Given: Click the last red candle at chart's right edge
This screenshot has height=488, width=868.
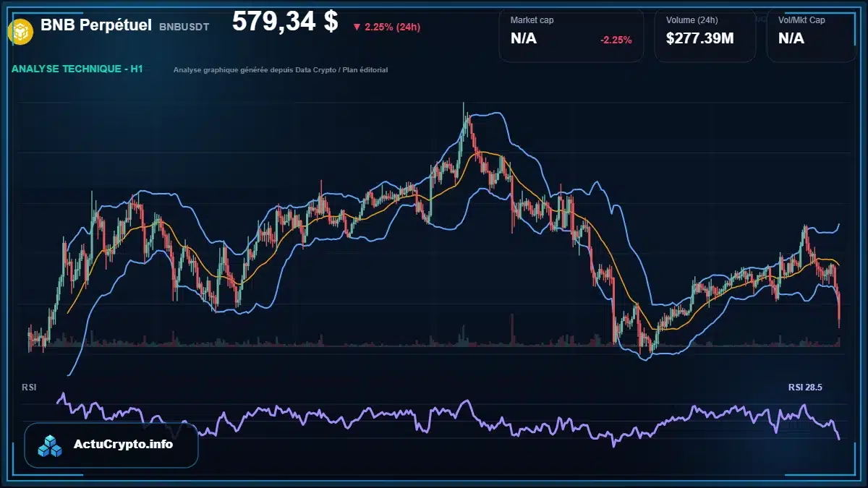Looking at the screenshot, I should click(x=839, y=309).
